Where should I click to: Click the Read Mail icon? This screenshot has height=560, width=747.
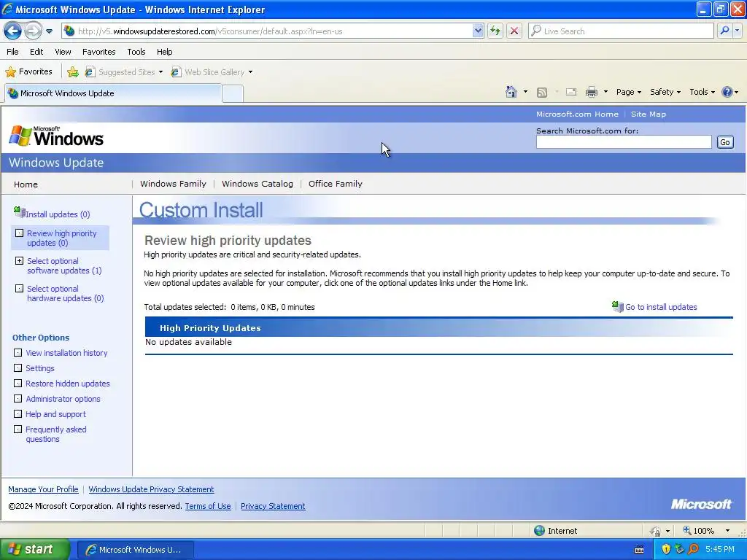click(571, 92)
